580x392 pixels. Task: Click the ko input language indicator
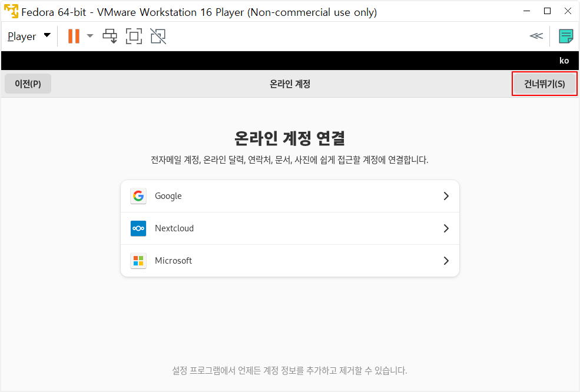564,61
